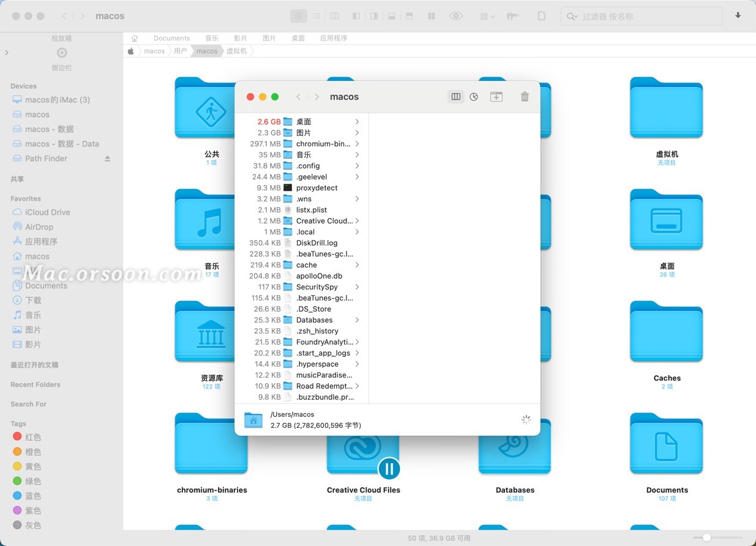Click the Apple icon in path bar
This screenshot has height=546, width=756.
click(x=130, y=51)
